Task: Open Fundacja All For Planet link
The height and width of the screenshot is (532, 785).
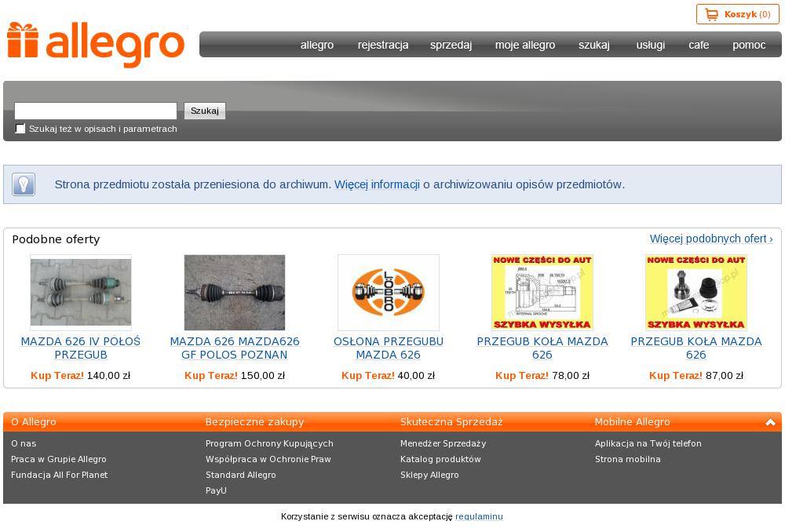Action: point(59,475)
